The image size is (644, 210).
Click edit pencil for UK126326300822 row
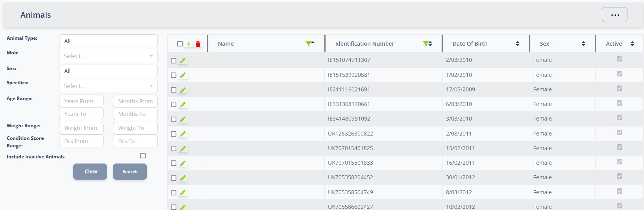(x=183, y=134)
